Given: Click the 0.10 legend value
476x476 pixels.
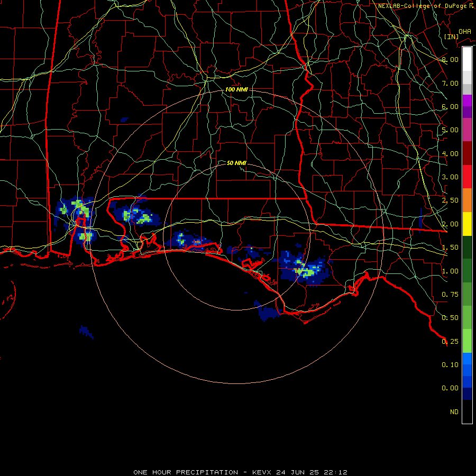Looking at the screenshot, I should click(x=450, y=364).
